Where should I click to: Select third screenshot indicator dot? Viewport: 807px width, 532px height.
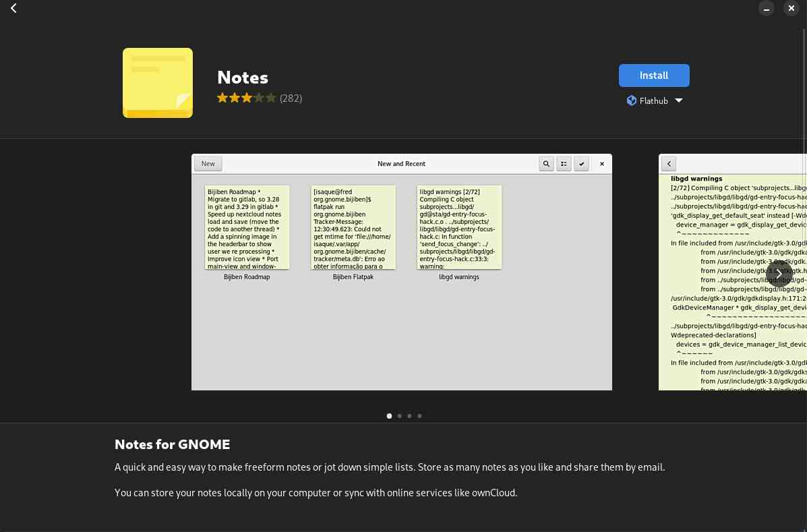pos(410,416)
